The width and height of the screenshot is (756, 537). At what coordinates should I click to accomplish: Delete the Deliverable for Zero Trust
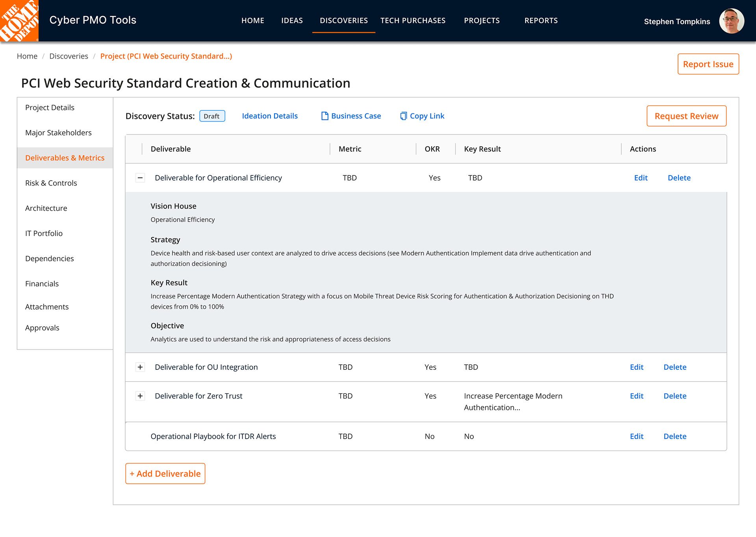[x=674, y=396]
